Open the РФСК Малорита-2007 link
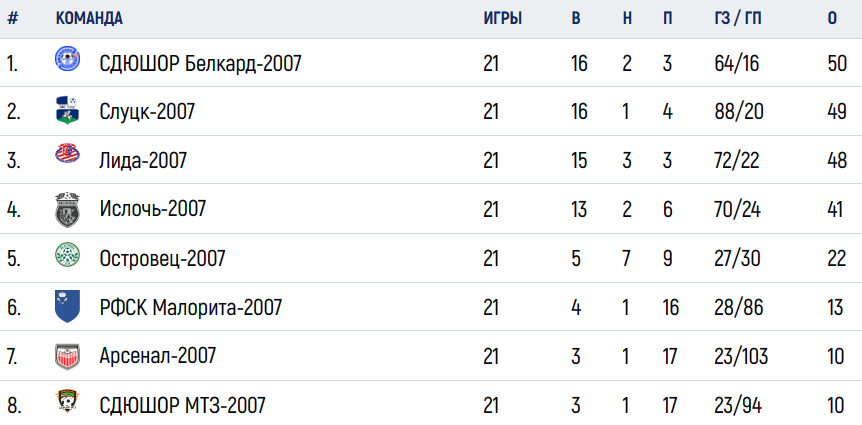 click(191, 307)
